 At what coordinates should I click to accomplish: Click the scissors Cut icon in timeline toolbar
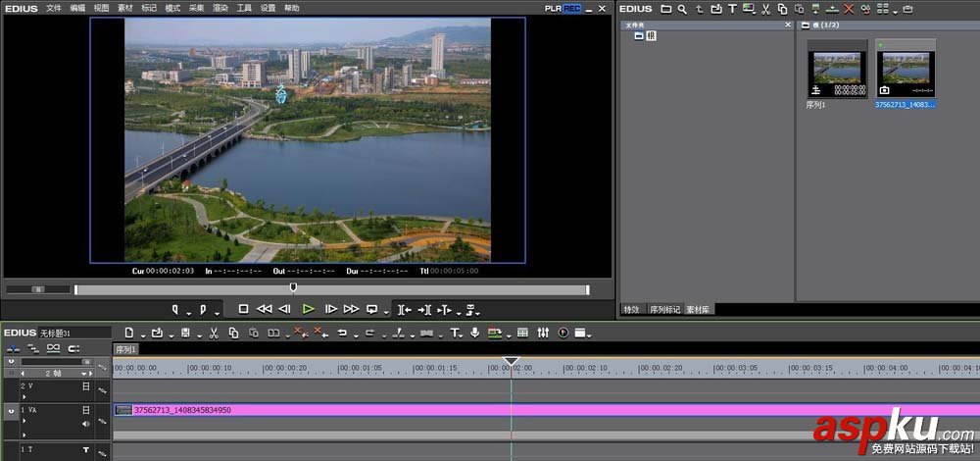[212, 333]
